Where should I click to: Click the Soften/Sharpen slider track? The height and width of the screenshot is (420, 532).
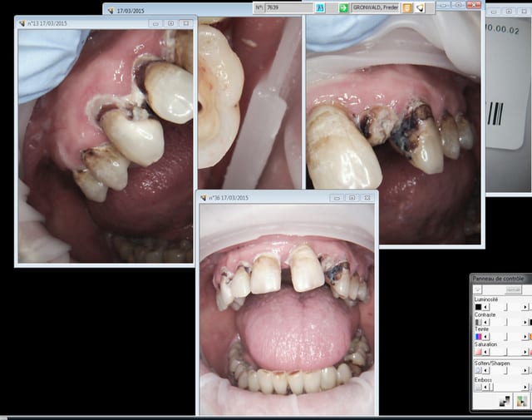[505, 372]
